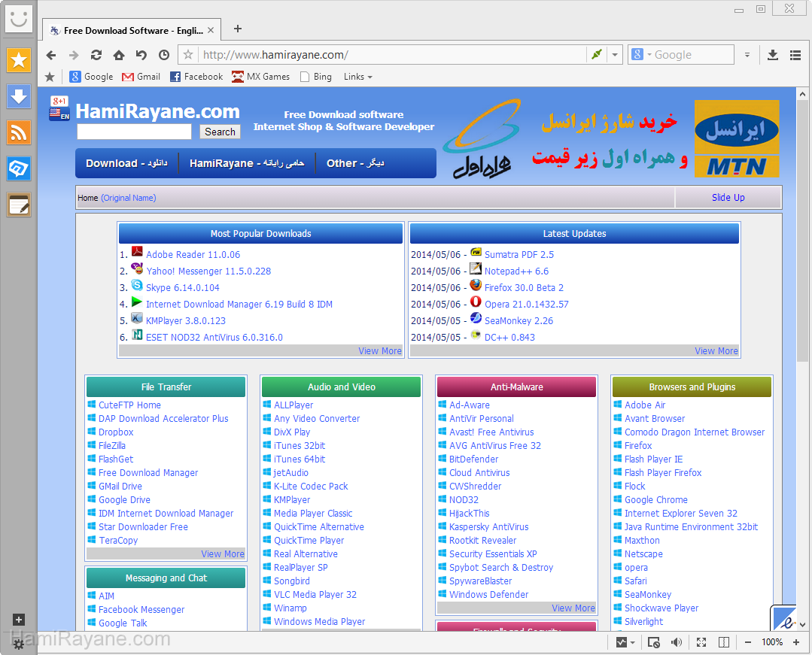The width and height of the screenshot is (812, 655).
Task: Open the Google Chrome download link
Action: tap(655, 500)
